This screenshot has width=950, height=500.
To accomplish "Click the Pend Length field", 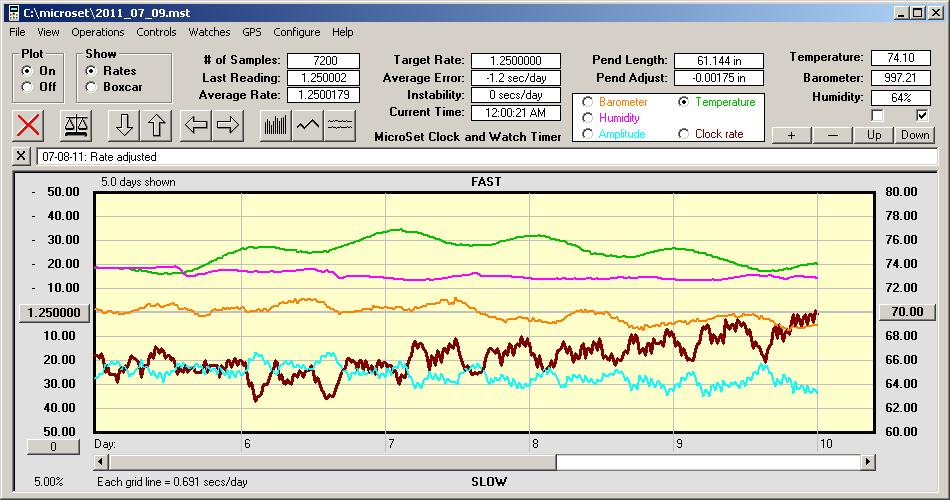I will 719,61.
